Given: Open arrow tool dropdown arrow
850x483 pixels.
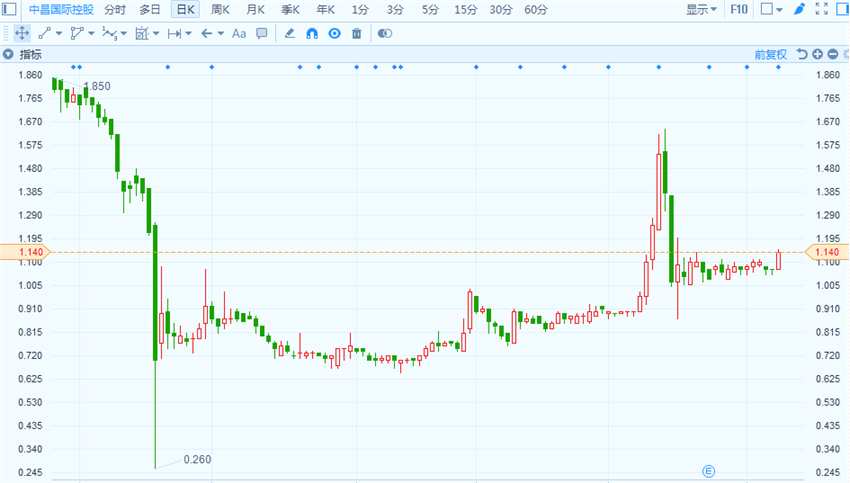Looking at the screenshot, I should (221, 34).
